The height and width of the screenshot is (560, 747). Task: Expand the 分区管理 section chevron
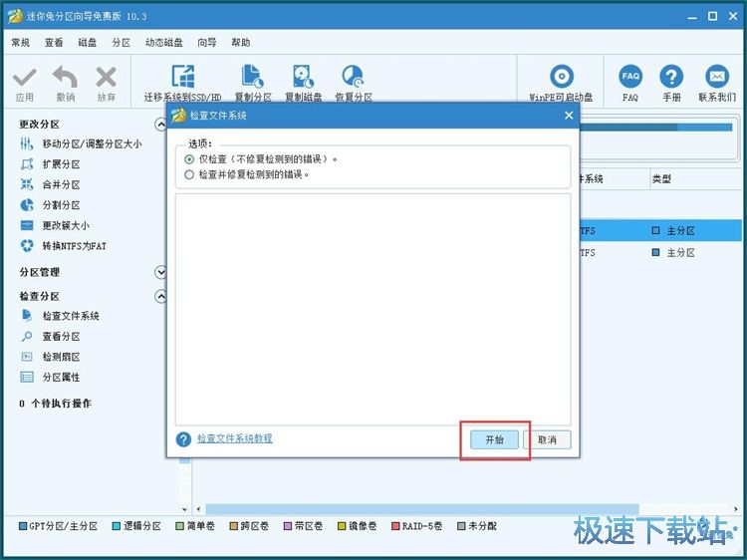(161, 272)
